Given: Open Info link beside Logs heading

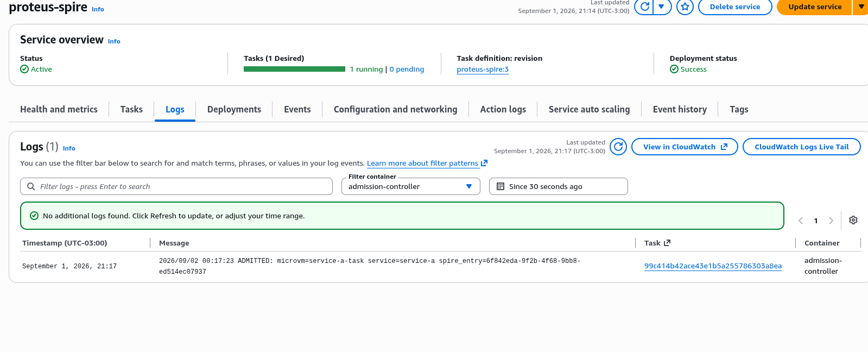Looking at the screenshot, I should point(69,148).
